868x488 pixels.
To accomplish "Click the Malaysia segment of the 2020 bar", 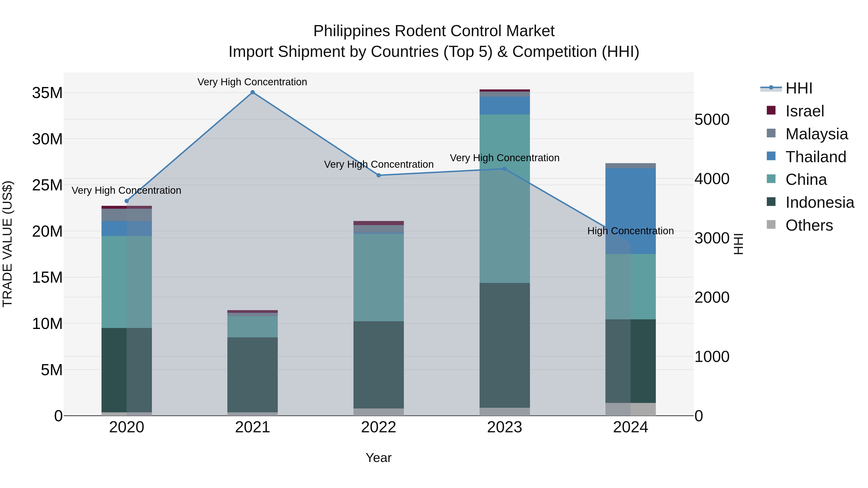I will pos(127,215).
